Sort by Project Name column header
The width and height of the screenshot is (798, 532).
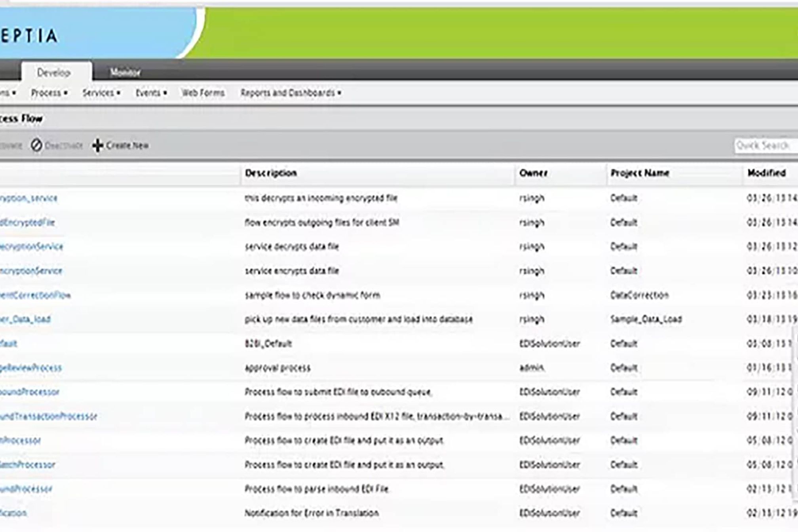tap(640, 173)
